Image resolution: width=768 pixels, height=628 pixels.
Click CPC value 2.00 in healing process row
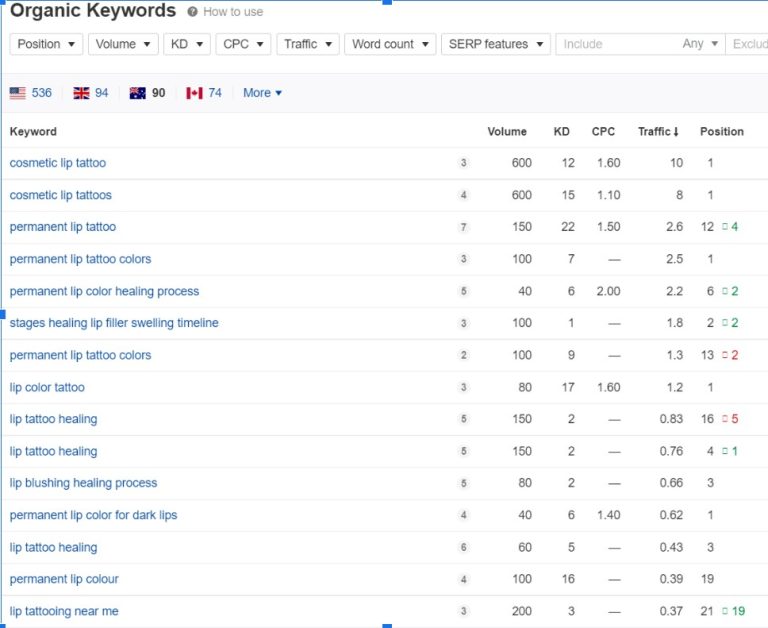608,291
